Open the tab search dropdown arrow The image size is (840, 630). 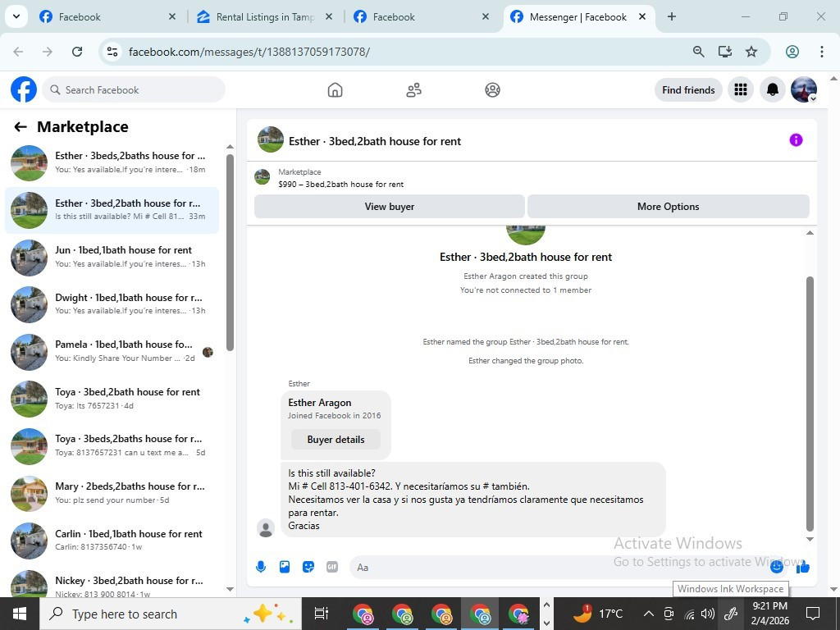pyautogui.click(x=16, y=16)
